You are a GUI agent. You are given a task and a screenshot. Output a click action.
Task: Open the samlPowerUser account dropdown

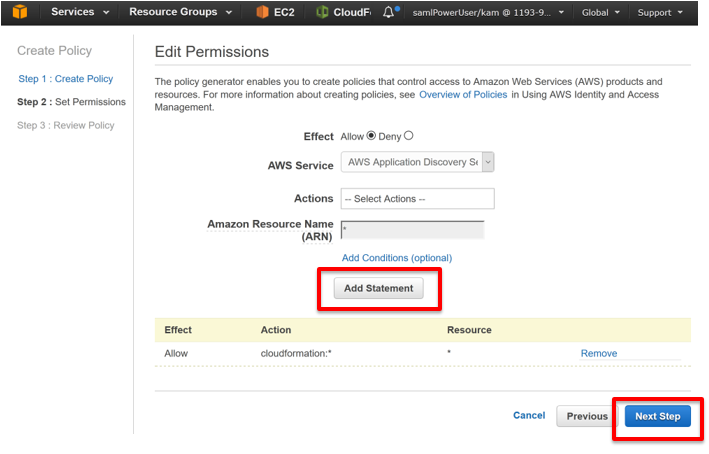488,13
